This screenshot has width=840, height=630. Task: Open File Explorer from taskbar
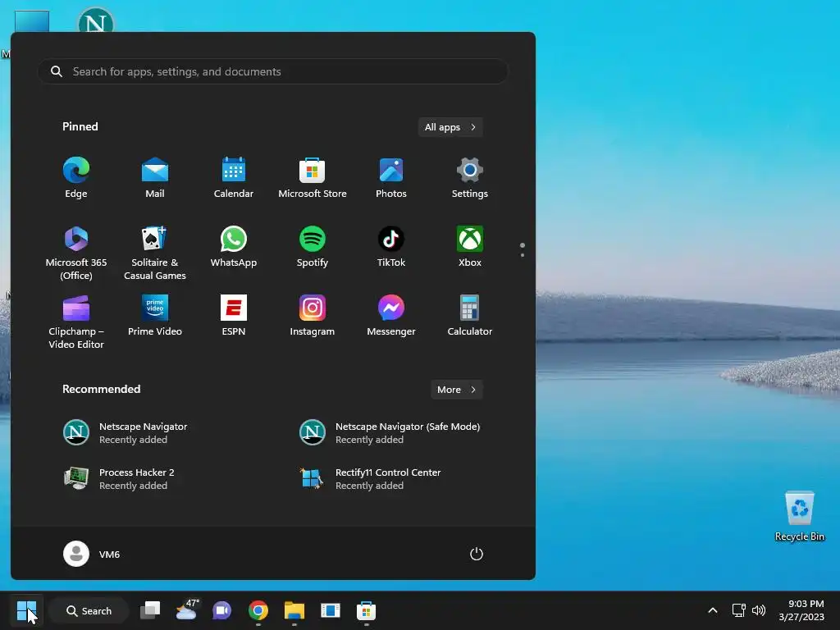coord(294,610)
